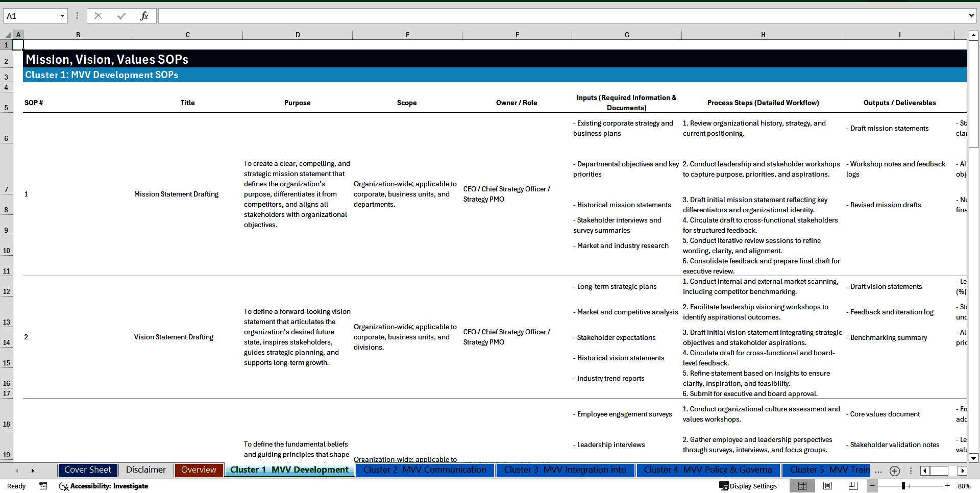Click the Accessibility: Investigate status icon
This screenshot has width=980, height=493.
pyautogui.click(x=104, y=486)
